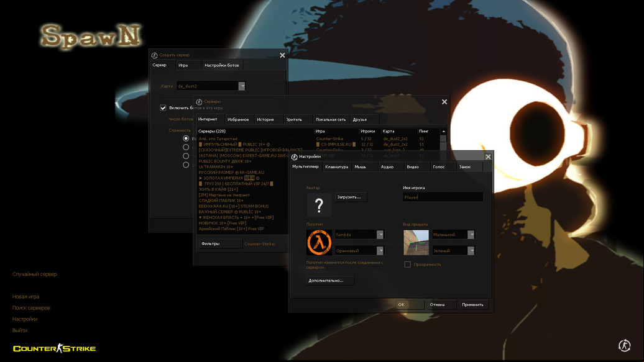Click the crosshair preview thumbnail
644x362 pixels.
(x=416, y=242)
